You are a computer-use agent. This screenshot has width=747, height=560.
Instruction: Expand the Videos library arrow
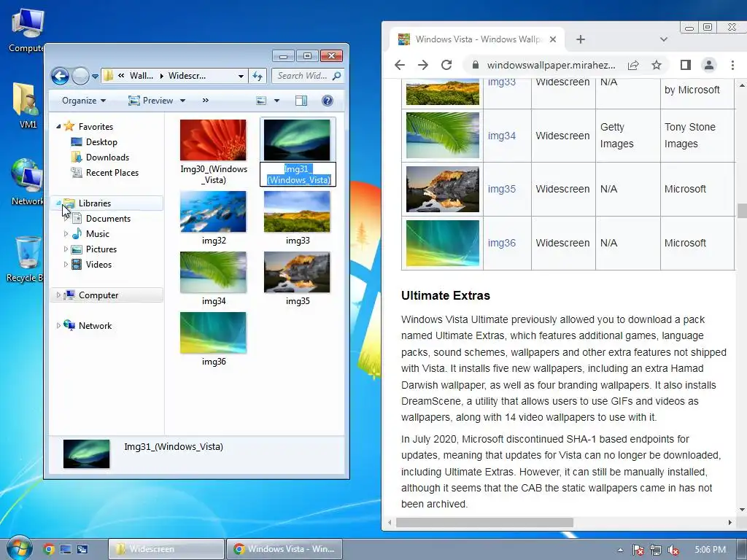pyautogui.click(x=66, y=264)
